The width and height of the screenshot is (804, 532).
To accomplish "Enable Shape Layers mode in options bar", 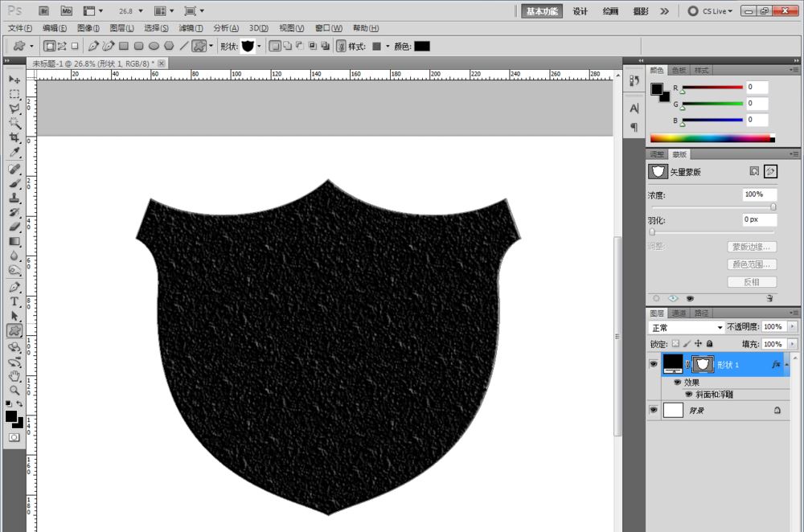I will click(49, 46).
